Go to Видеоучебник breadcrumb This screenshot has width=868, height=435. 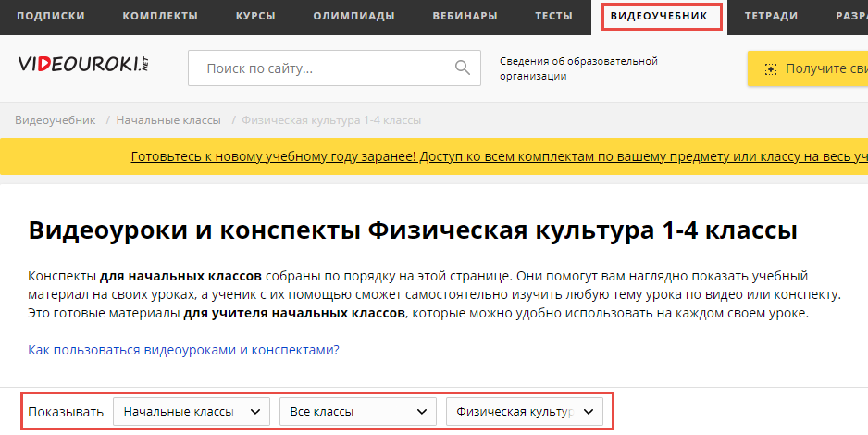[x=56, y=120]
